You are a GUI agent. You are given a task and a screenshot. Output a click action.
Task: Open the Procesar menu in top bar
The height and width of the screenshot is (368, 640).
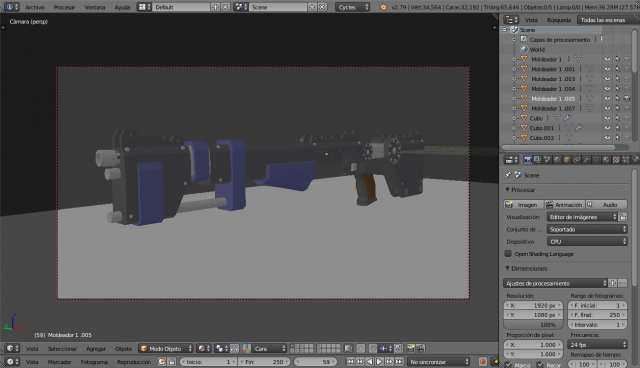click(x=64, y=7)
